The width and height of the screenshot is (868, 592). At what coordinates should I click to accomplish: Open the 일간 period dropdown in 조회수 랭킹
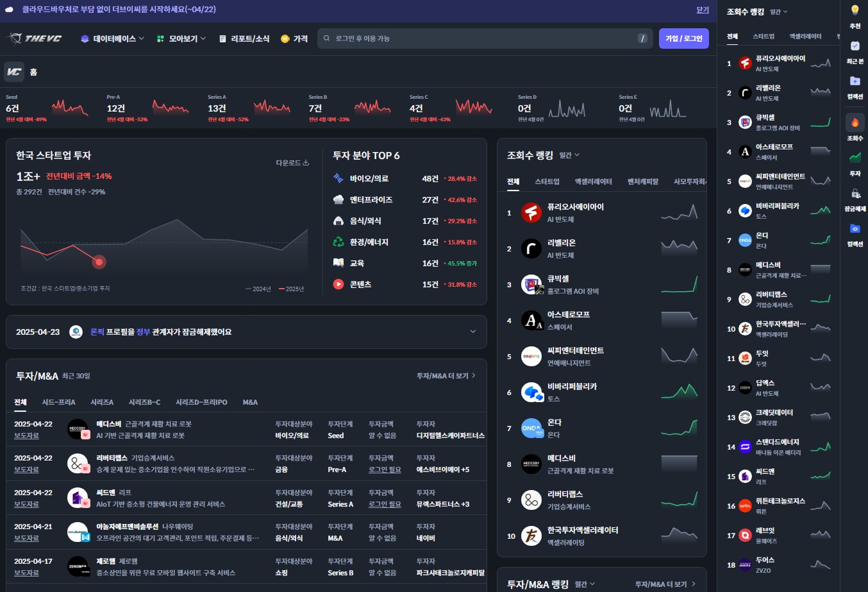coord(569,155)
